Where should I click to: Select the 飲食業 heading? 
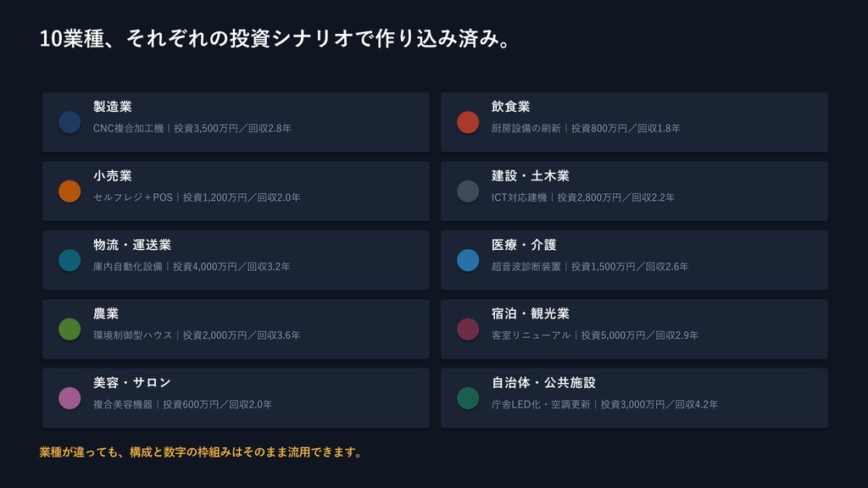click(x=510, y=106)
